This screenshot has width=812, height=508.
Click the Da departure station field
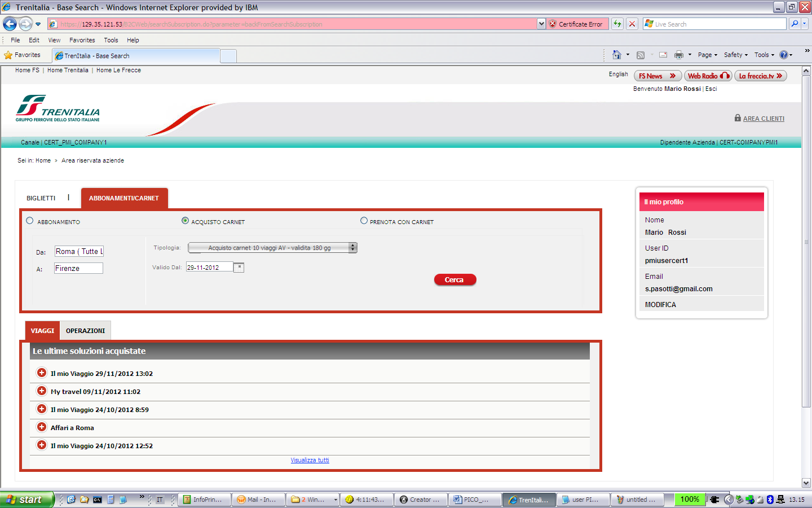click(79, 252)
